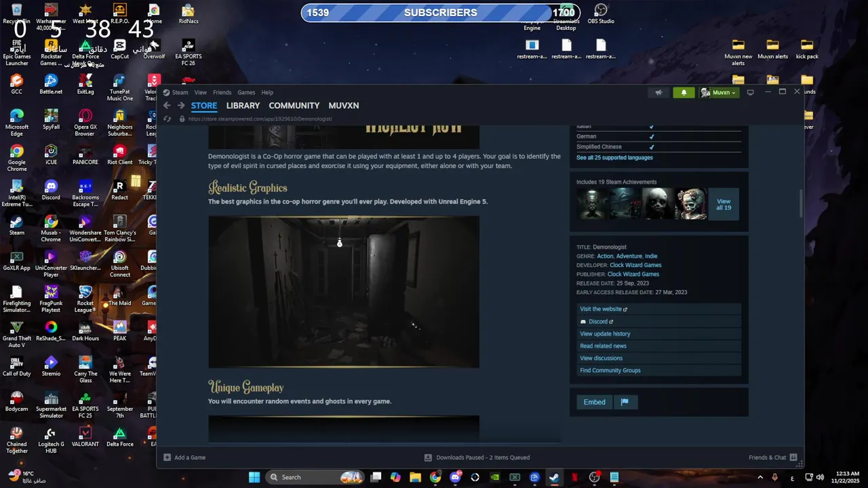Switch to LIBRARY tab
This screenshot has height=488, width=868.
click(243, 106)
